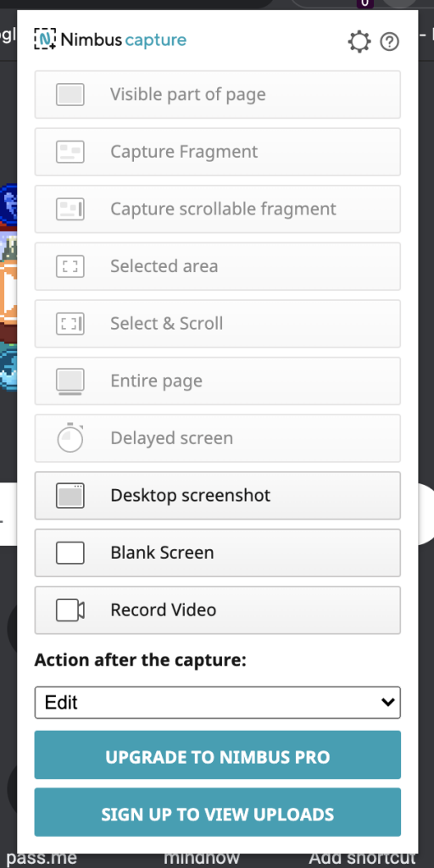Image resolution: width=434 pixels, height=868 pixels.
Task: Click the Selected area crop icon
Action: (x=70, y=266)
